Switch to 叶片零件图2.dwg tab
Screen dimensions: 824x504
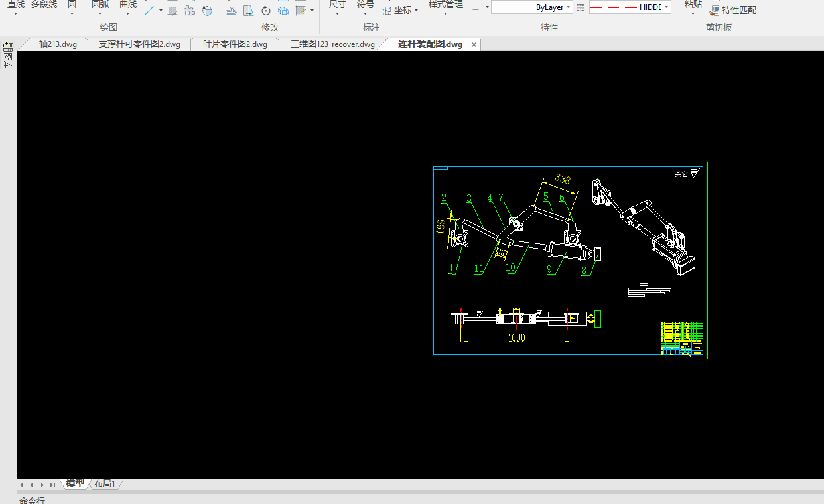point(235,44)
